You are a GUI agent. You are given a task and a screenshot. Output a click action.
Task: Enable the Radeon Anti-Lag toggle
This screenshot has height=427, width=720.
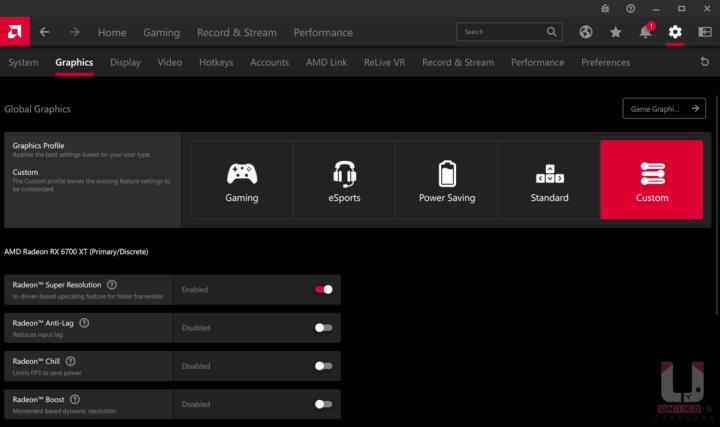[324, 327]
